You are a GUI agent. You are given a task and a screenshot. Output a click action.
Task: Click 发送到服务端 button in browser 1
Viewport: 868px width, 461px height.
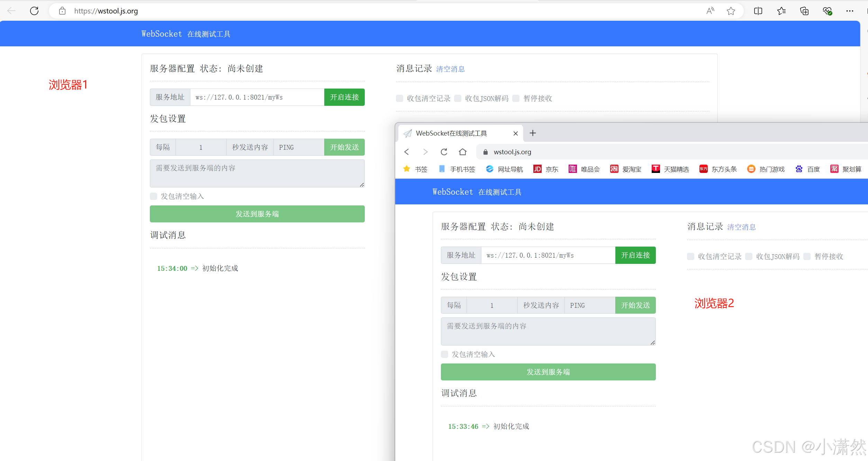coord(257,214)
